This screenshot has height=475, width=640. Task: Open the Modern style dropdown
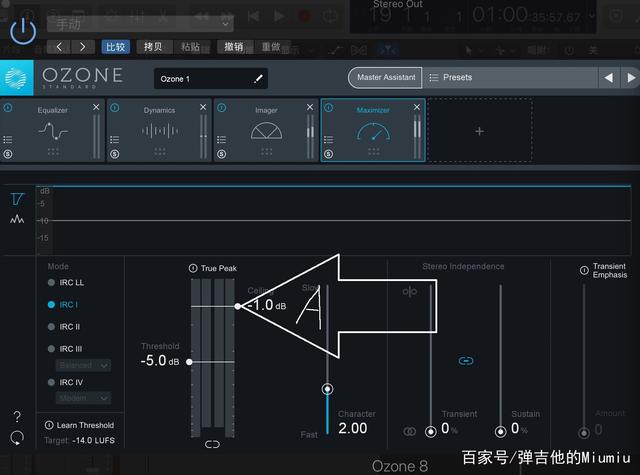click(x=83, y=397)
